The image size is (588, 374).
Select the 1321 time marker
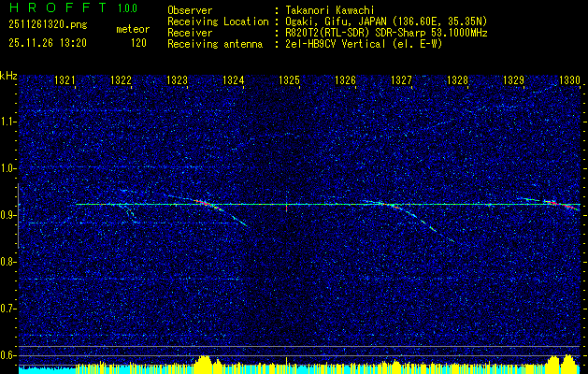tap(65, 79)
